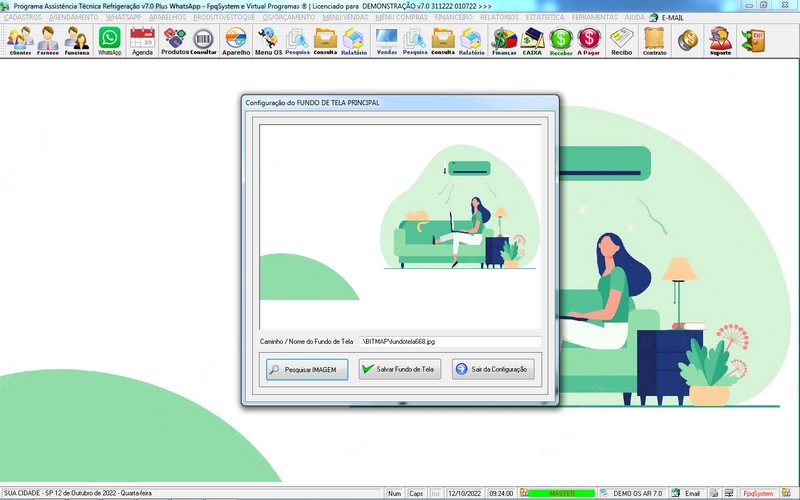Click the 09:24:00 time in status bar
This screenshot has height=500, width=800.
tap(501, 493)
